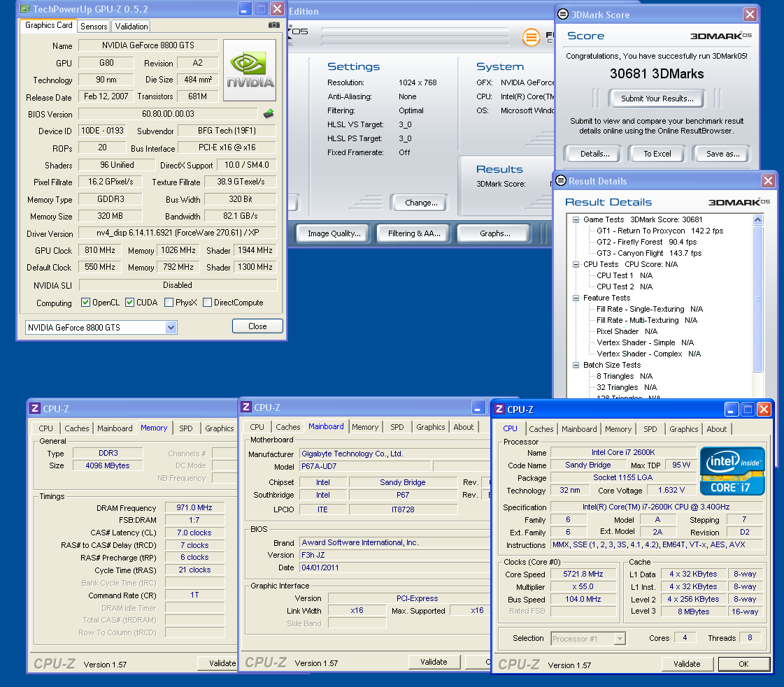This screenshot has width=784, height=687.
Task: Click Validate in front CPU-Z window
Action: click(x=687, y=664)
